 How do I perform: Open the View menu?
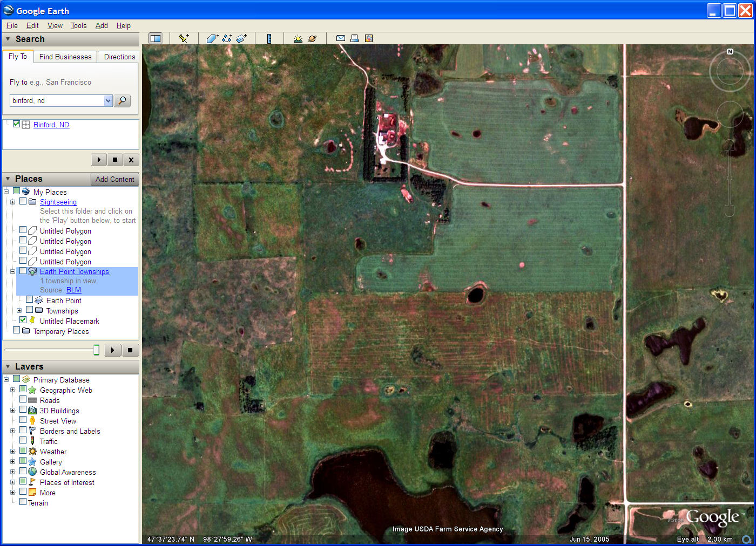pyautogui.click(x=55, y=25)
